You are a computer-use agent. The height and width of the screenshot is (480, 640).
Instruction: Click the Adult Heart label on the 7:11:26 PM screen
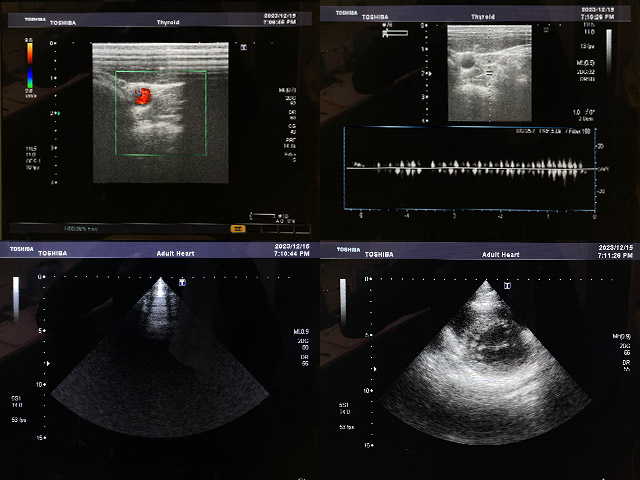point(500,254)
